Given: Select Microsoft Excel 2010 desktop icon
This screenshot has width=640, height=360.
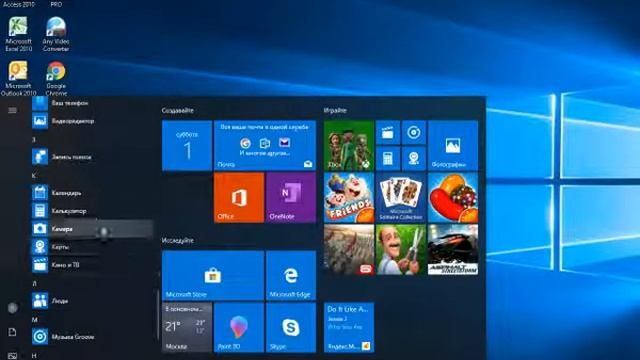Looking at the screenshot, I should (x=18, y=34).
